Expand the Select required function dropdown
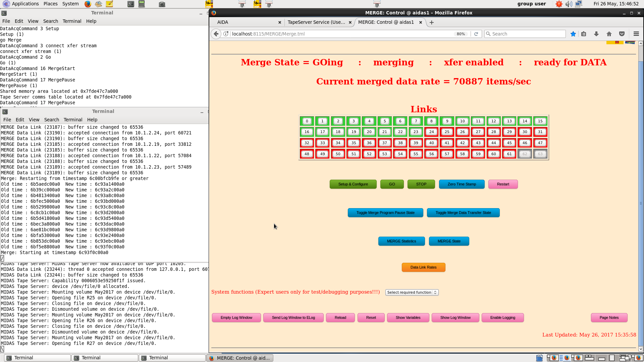This screenshot has width=644, height=362. tap(412, 293)
